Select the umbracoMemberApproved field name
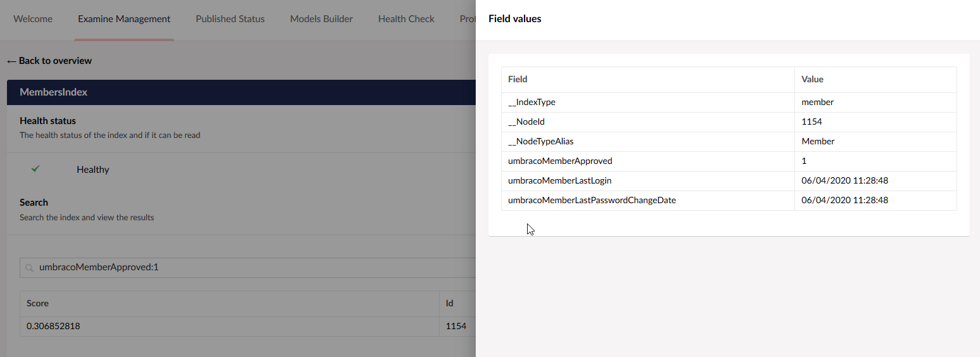The width and height of the screenshot is (980, 357). tap(560, 161)
